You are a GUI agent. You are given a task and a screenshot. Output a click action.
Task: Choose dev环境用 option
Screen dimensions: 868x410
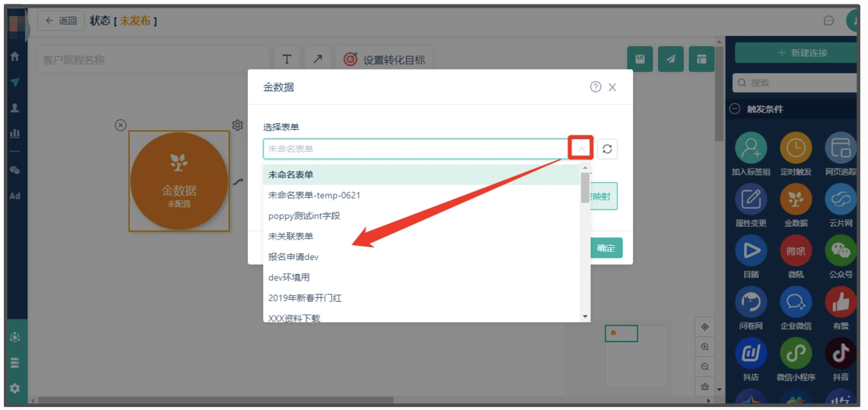(422, 277)
